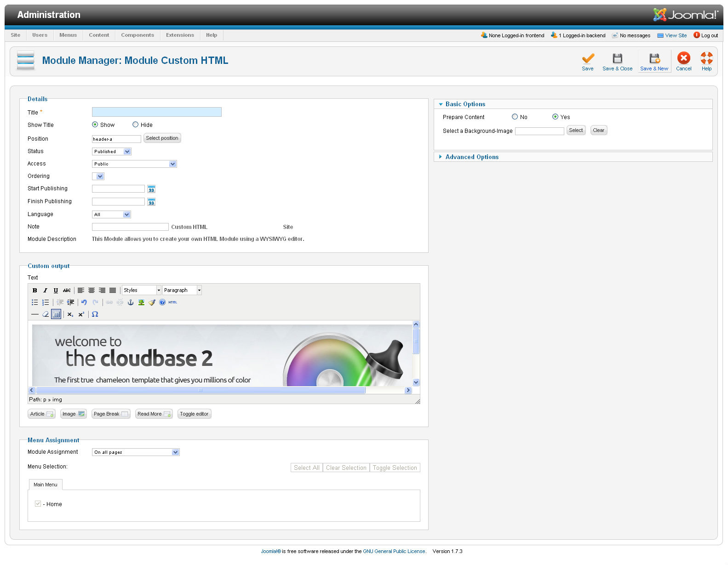Align text left in the editor
Image resolution: width=728 pixels, height=565 pixels.
[x=81, y=291]
